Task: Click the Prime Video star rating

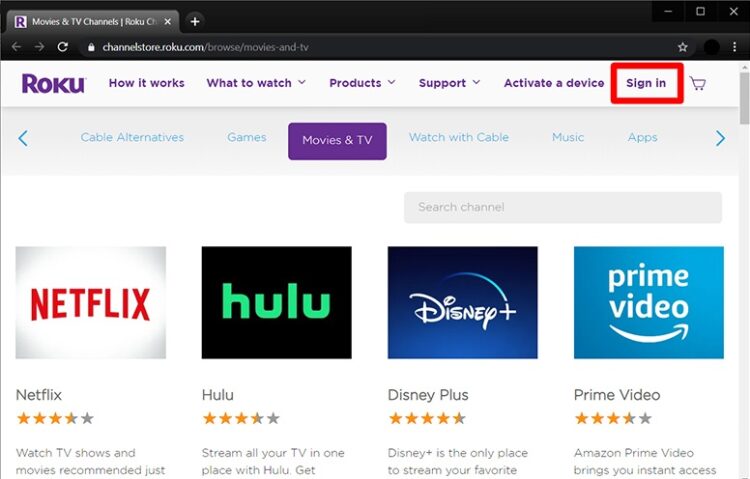Action: point(613,419)
